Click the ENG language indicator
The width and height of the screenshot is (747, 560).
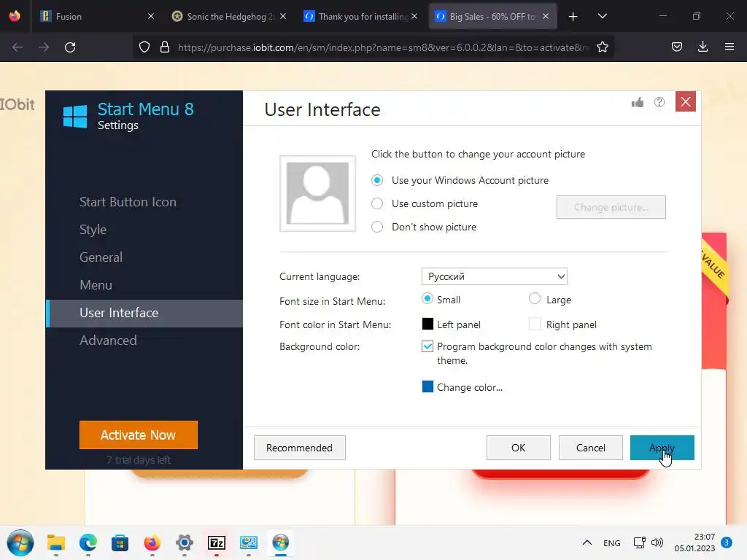[x=612, y=542]
